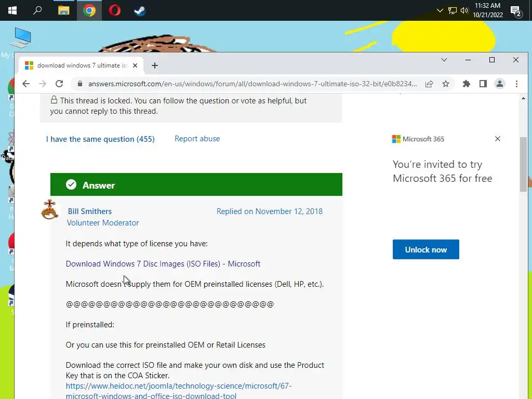This screenshot has height=399, width=532.
Task: Close the download windows 7 ultimate tab
Action: point(135,65)
